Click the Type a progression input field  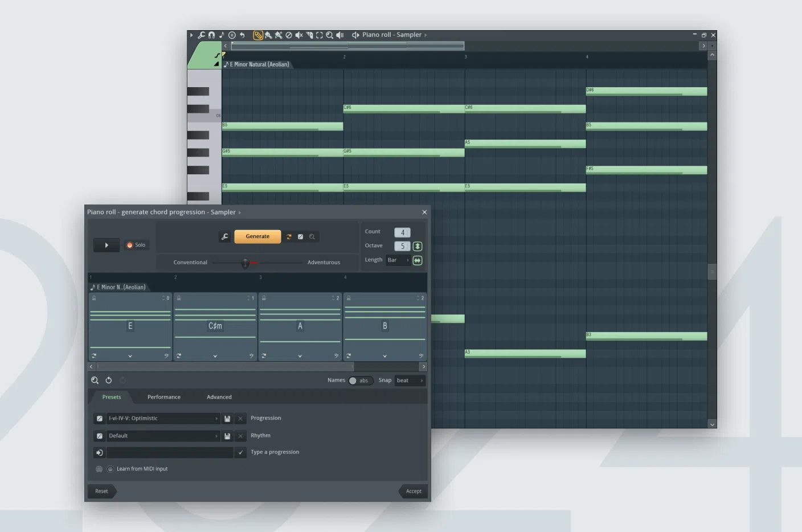[170, 452]
